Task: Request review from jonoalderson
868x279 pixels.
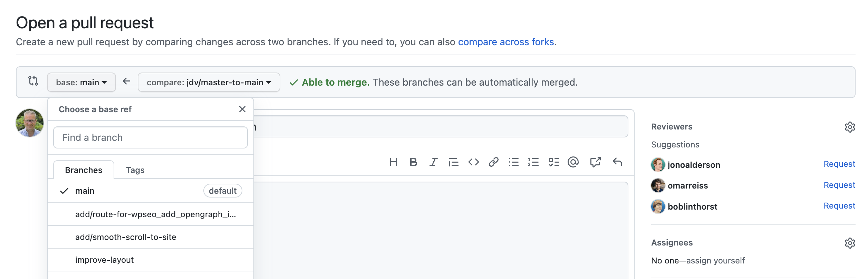Action: 839,164
